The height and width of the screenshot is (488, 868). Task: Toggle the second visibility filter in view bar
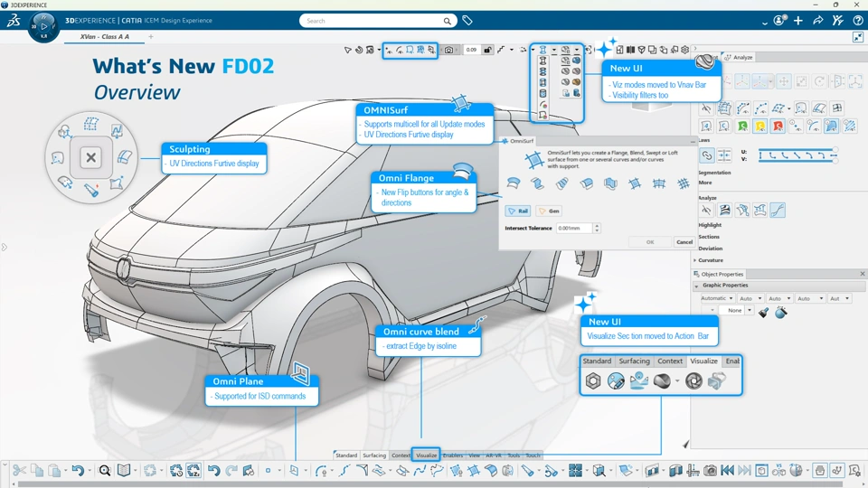click(399, 50)
